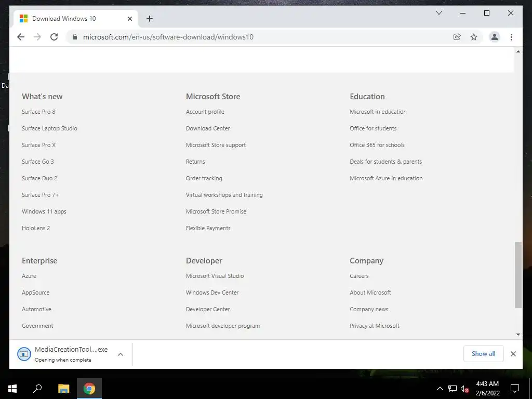Open the network status tray icon
Image resolution: width=532 pixels, height=399 pixels.
pos(453,389)
